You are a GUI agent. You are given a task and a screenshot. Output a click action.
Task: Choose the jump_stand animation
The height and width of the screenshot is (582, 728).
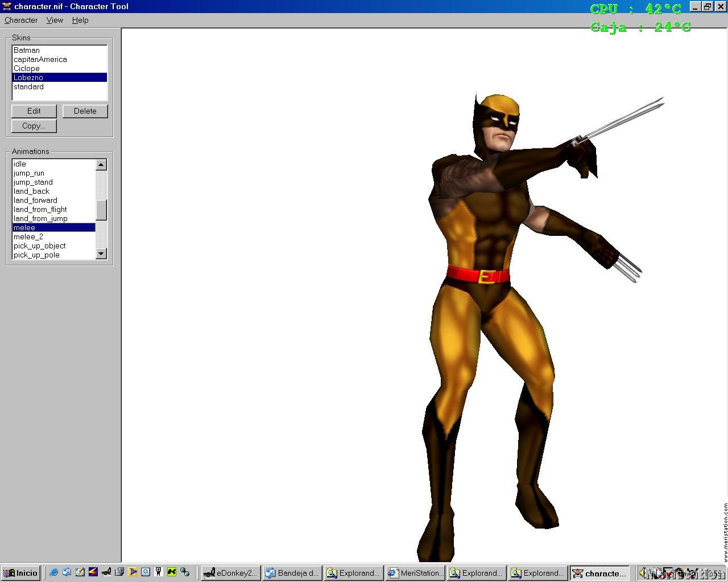pos(54,182)
